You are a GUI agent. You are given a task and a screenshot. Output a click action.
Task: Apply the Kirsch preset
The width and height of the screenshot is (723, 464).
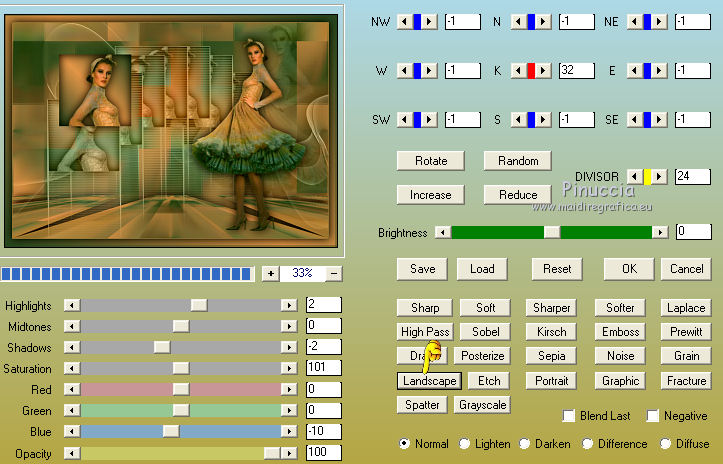[x=551, y=332]
